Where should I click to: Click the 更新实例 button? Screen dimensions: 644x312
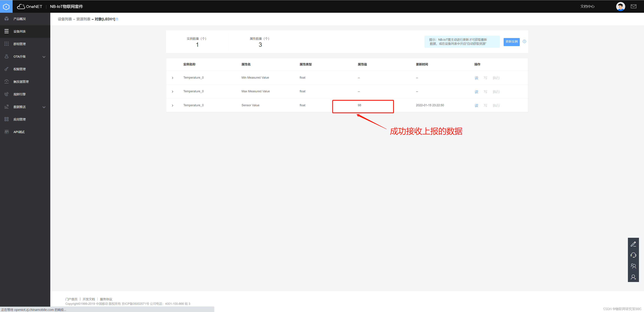(x=512, y=42)
